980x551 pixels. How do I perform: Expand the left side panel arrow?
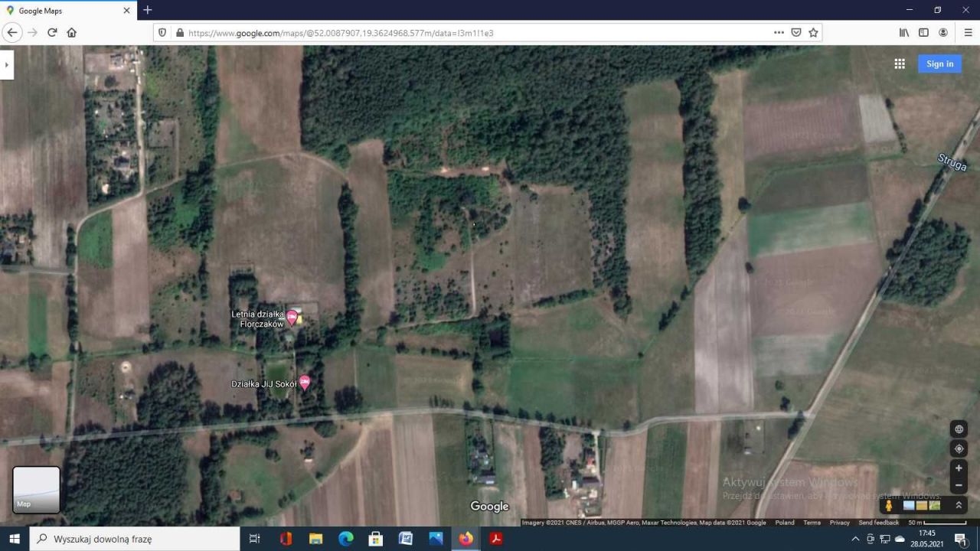[x=6, y=64]
